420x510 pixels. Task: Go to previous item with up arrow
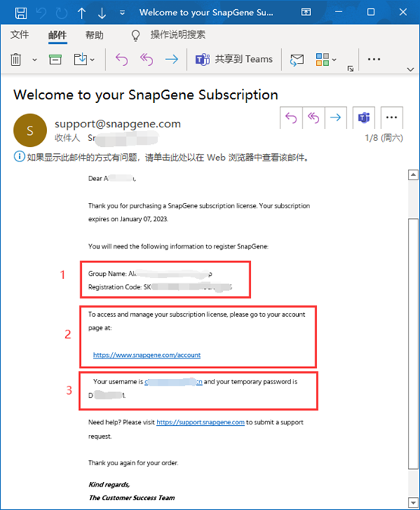point(82,13)
